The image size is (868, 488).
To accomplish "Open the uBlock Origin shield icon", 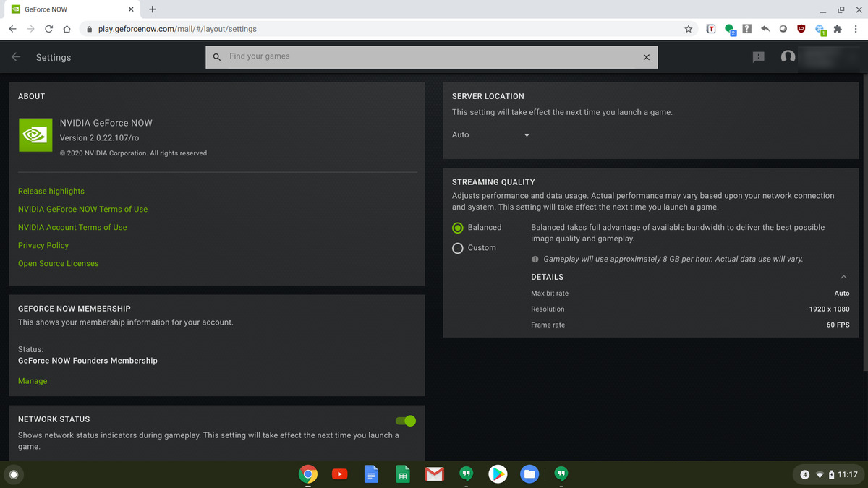I will (x=801, y=29).
